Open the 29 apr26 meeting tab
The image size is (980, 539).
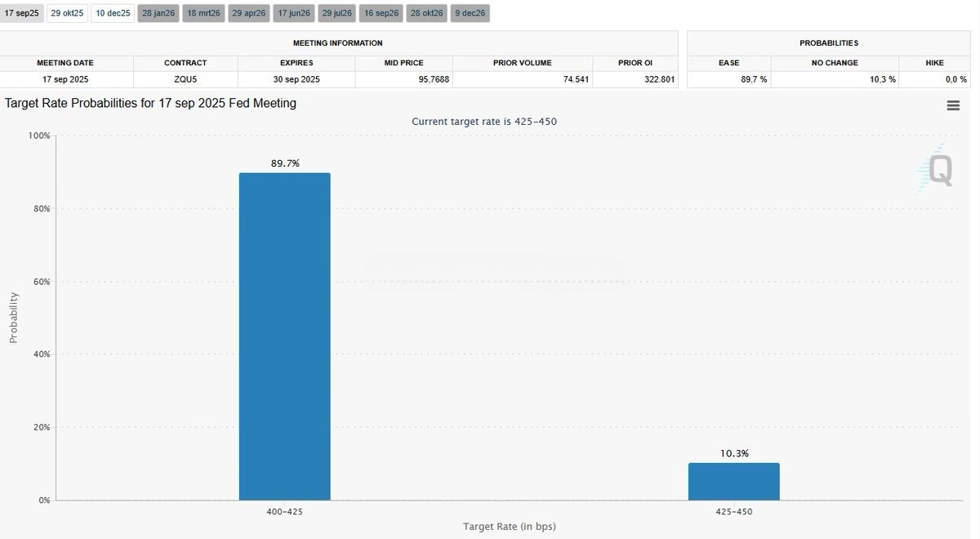pyautogui.click(x=248, y=13)
